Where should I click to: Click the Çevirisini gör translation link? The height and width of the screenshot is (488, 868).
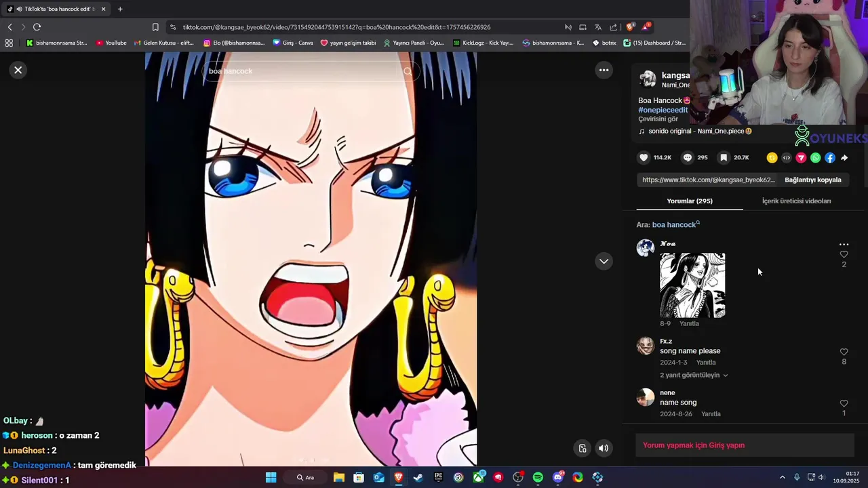click(x=658, y=119)
